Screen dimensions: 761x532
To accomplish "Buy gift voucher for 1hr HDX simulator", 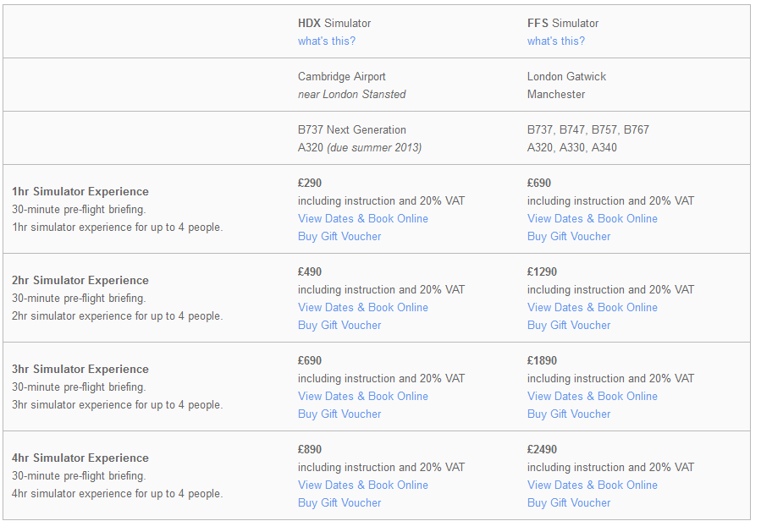I will point(339,236).
